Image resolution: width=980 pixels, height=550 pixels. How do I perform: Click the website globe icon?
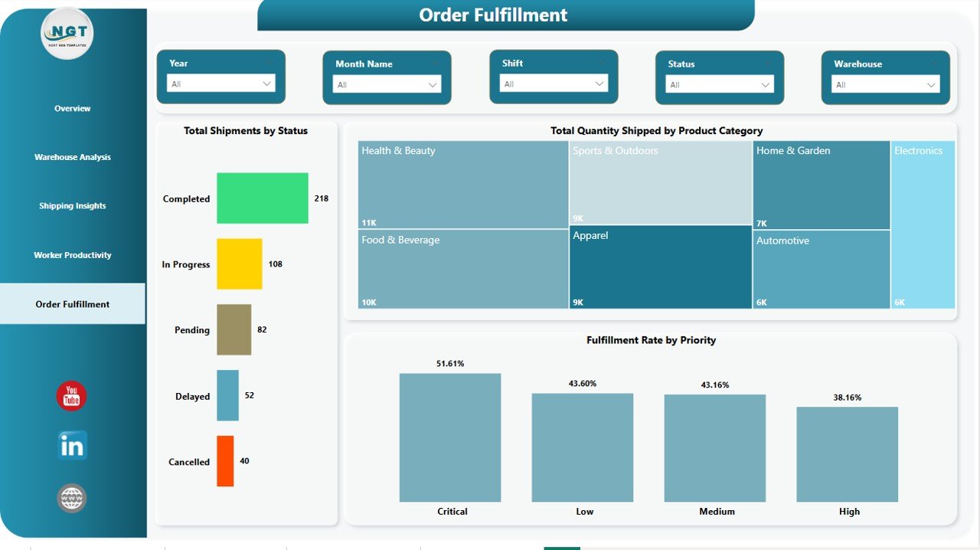70,497
